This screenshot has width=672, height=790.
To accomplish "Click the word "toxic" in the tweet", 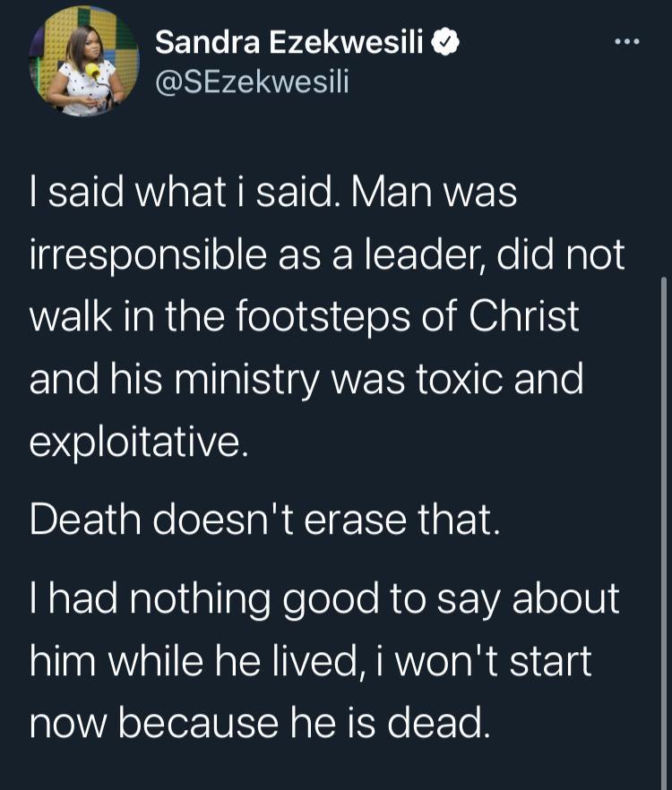I will tap(470, 380).
